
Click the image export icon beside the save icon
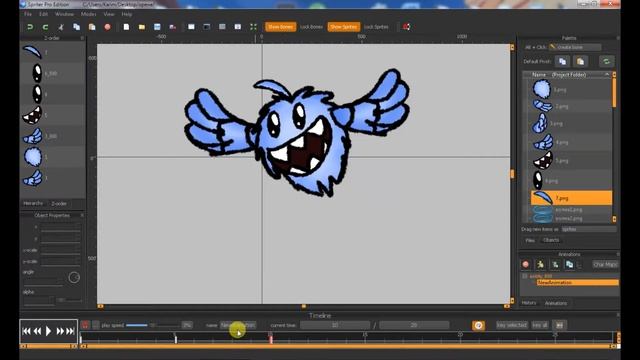pyautogui.click(x=173, y=27)
